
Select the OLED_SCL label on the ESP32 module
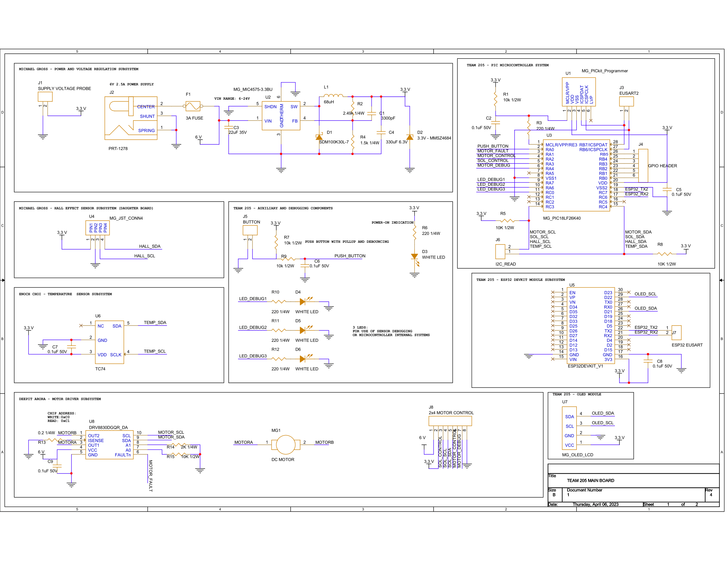click(645, 294)
